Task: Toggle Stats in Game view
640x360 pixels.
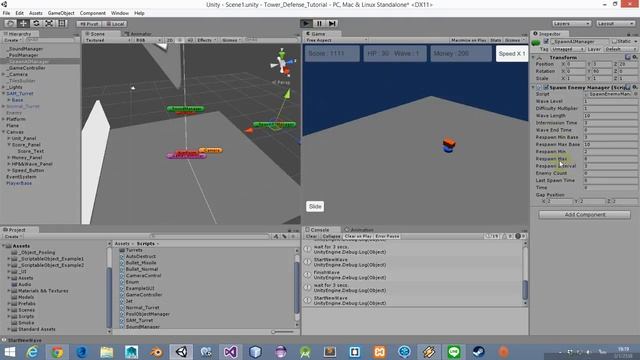Action: (496, 40)
